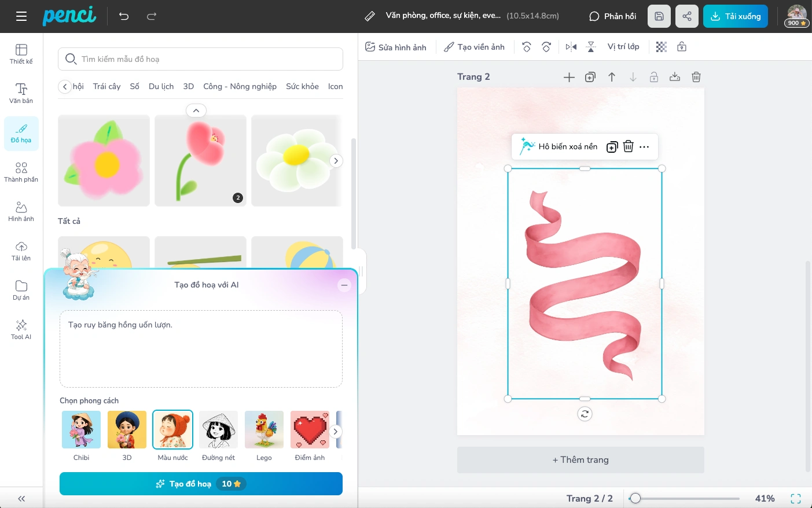Open the hamburger main menu
Image resolution: width=812 pixels, height=508 pixels.
tap(21, 16)
